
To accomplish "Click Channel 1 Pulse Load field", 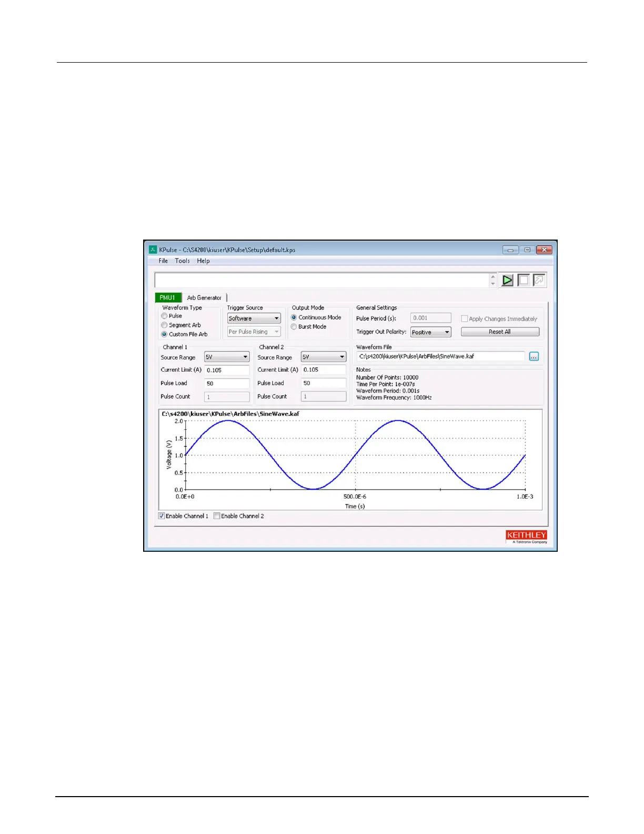I will [227, 383].
